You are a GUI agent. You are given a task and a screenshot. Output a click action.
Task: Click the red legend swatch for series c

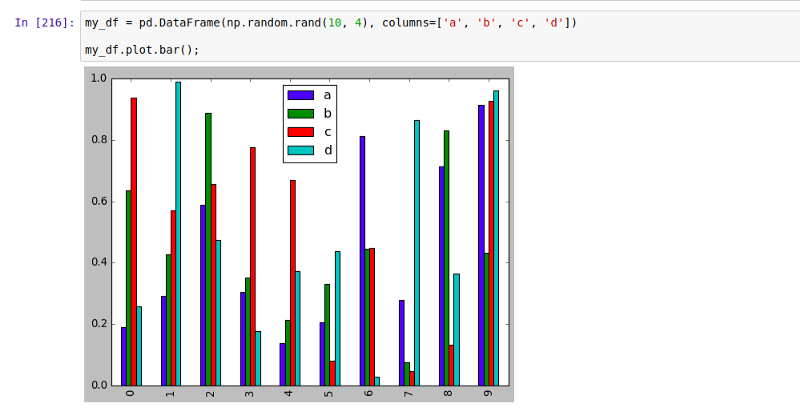coord(301,132)
